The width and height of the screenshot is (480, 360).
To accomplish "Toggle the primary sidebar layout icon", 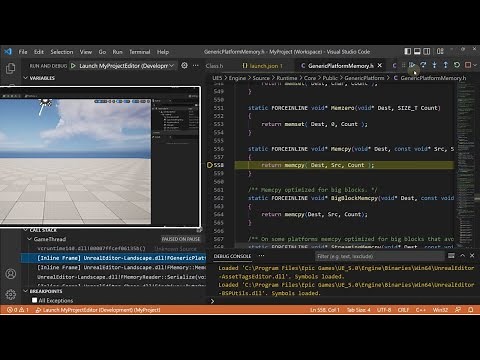I will (408, 51).
